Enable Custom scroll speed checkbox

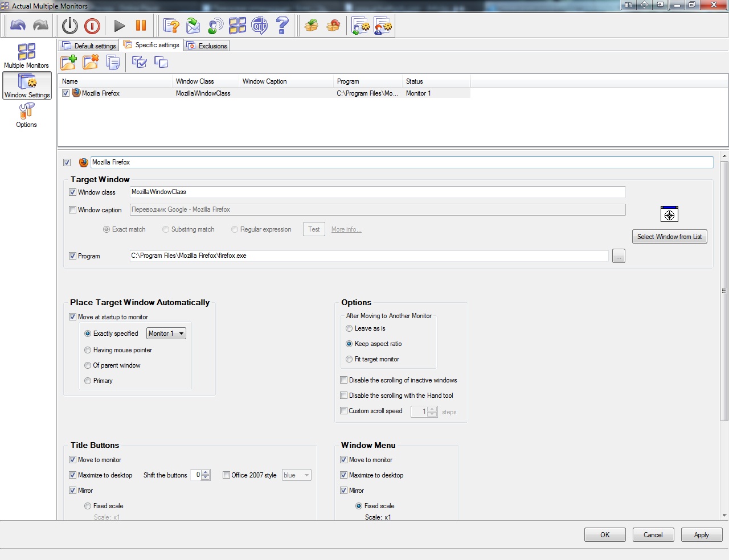tap(343, 411)
